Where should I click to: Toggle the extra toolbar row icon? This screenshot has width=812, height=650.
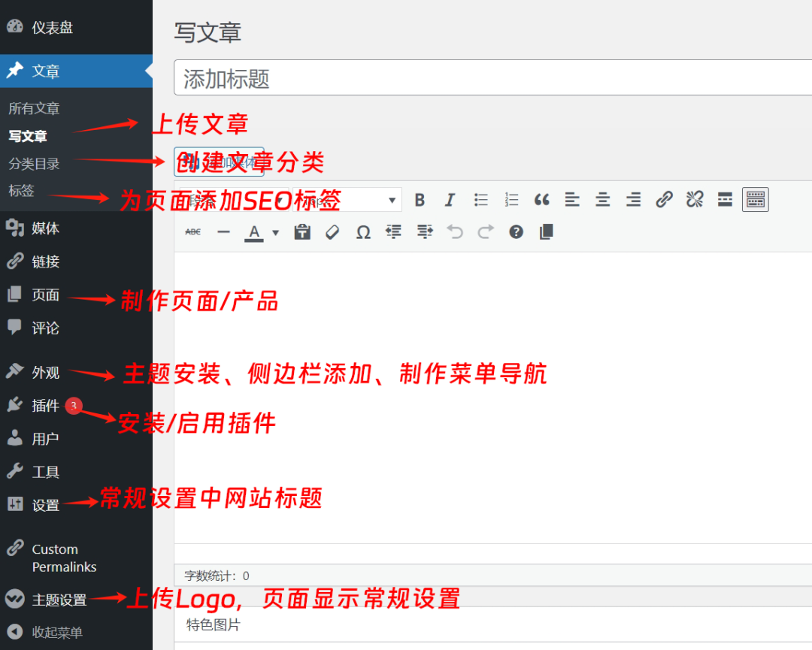coord(755,199)
